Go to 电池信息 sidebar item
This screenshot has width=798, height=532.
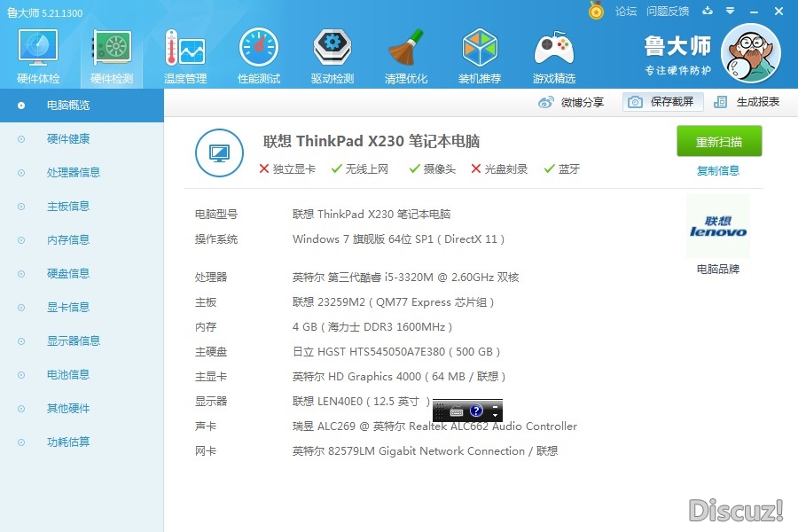pos(68,374)
